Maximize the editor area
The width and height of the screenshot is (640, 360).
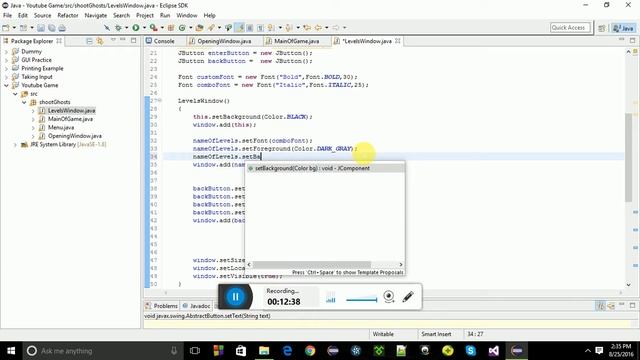[632, 40]
